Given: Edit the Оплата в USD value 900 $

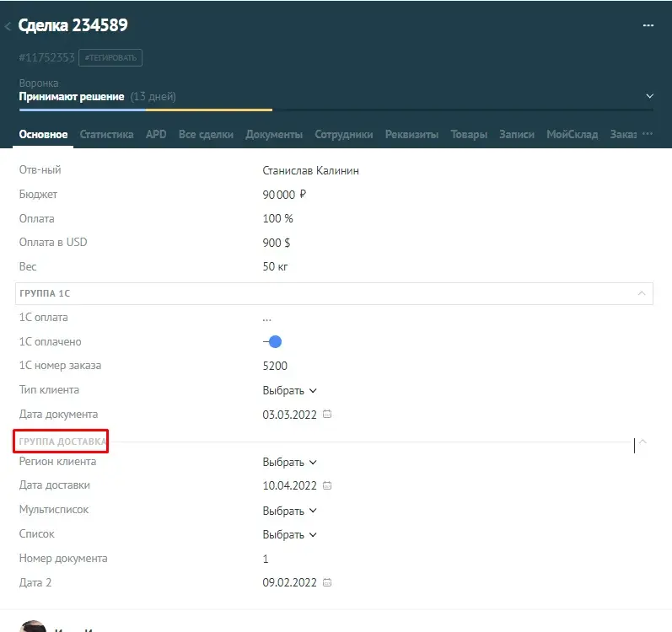Looking at the screenshot, I should pos(277,243).
